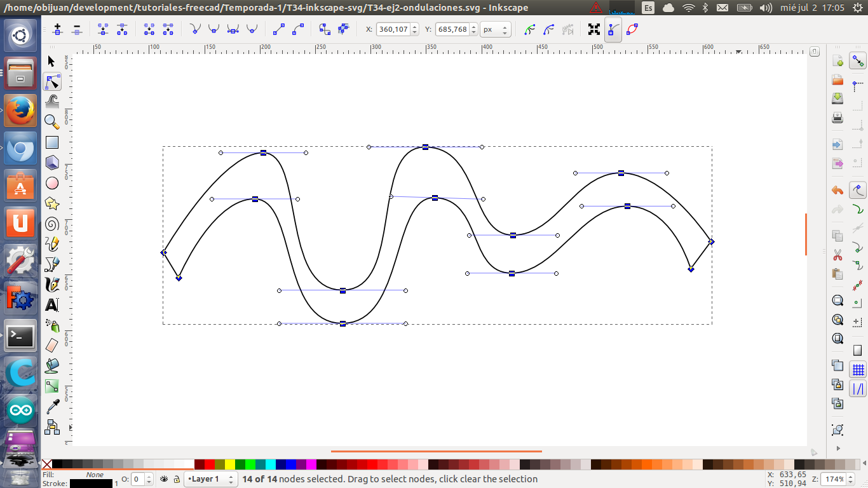Pick the yellow color swatch in palette
Screen dimensions: 868x488
230,464
